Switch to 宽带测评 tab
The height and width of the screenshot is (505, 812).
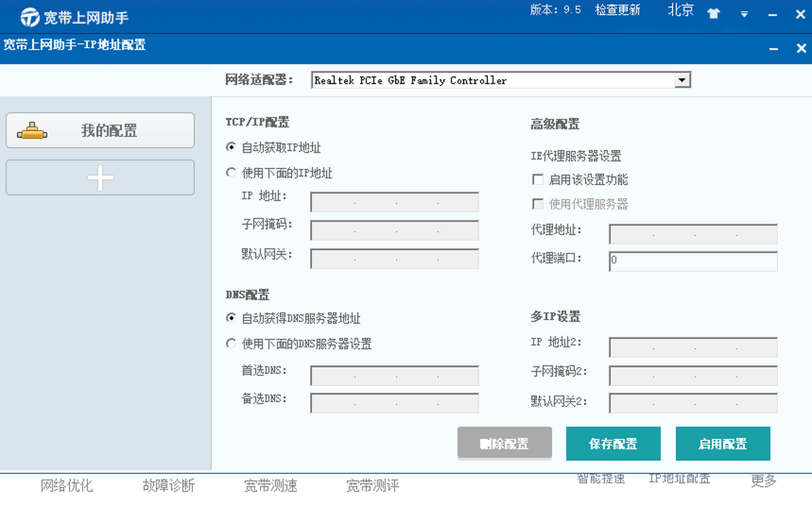[x=372, y=485]
